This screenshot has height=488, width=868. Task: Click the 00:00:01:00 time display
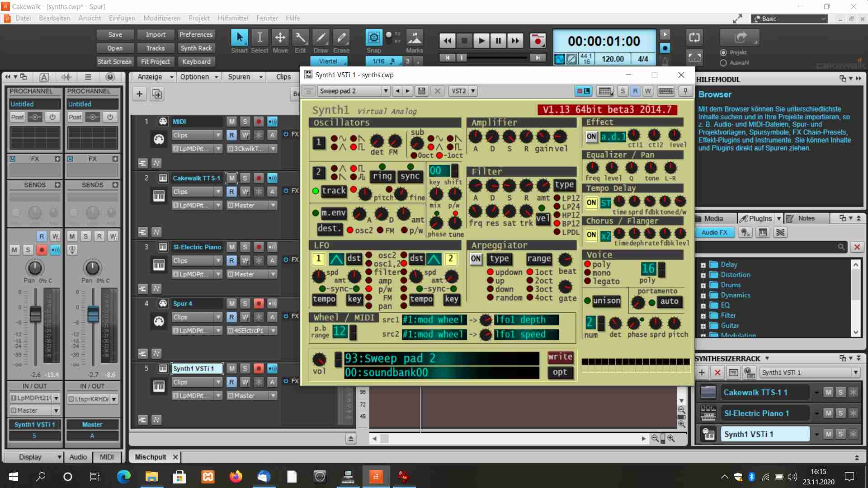[x=604, y=42]
